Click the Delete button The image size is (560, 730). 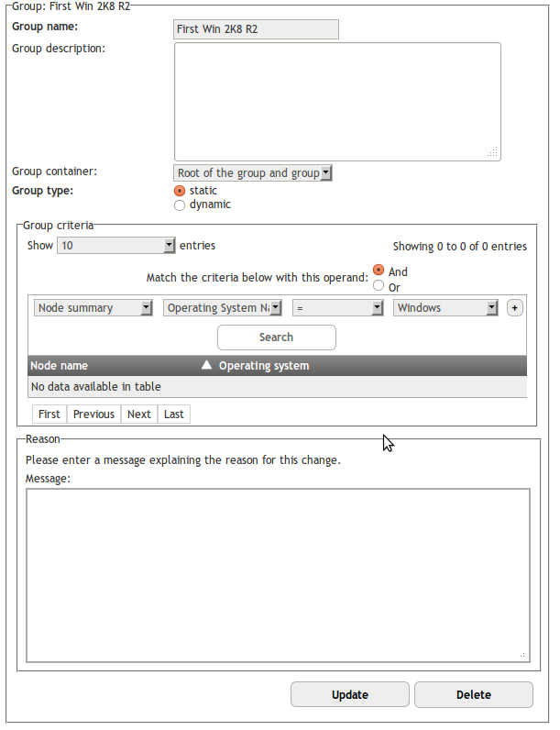474,694
